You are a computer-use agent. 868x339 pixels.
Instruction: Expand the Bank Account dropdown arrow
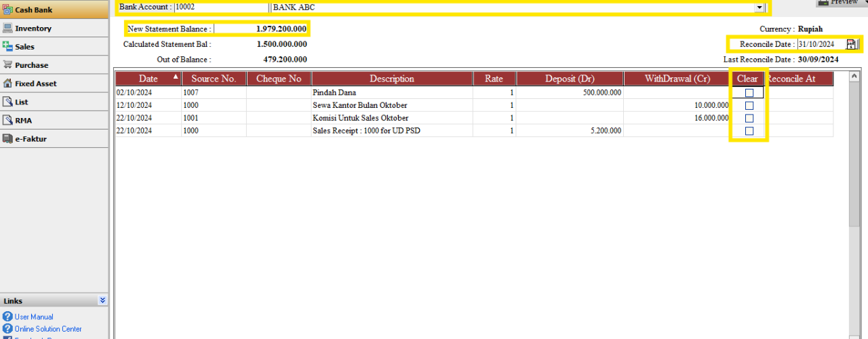tap(759, 7)
